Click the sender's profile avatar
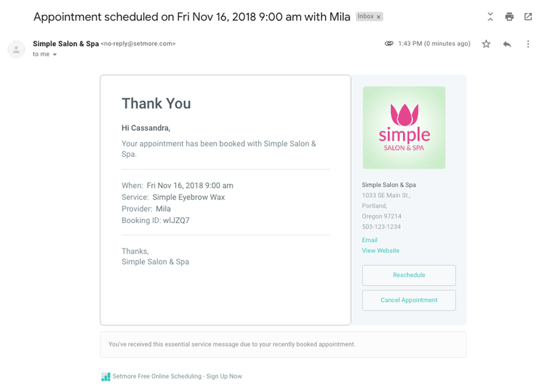This screenshot has width=543, height=392. pyautogui.click(x=16, y=49)
